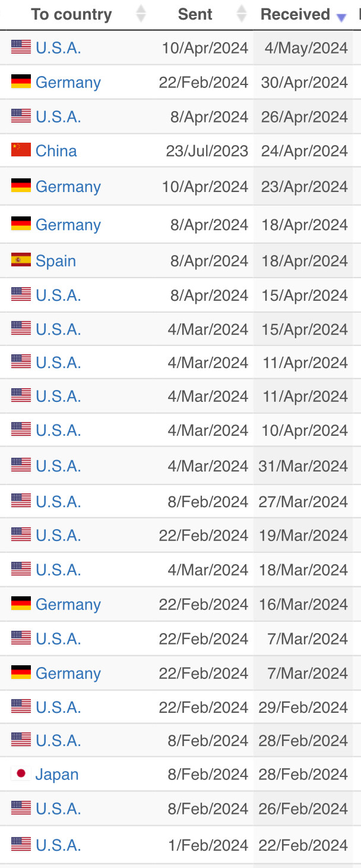Click the Germany flag received 16/Mar/2024
361x868 pixels.
pyautogui.click(x=21, y=604)
